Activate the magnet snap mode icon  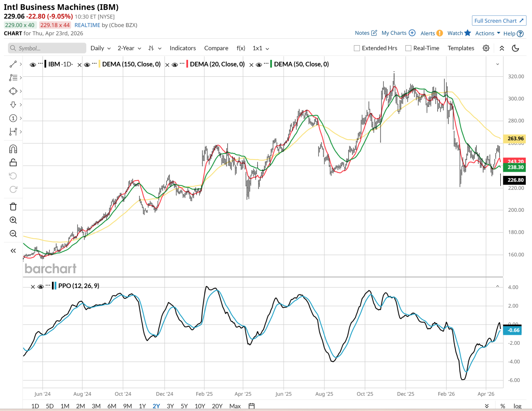[x=13, y=149]
